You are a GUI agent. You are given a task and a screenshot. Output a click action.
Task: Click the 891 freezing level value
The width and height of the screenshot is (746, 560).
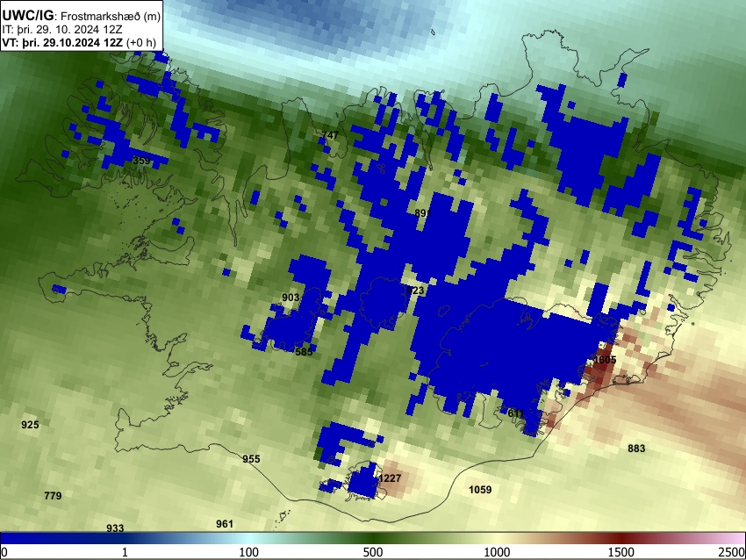coord(422,213)
